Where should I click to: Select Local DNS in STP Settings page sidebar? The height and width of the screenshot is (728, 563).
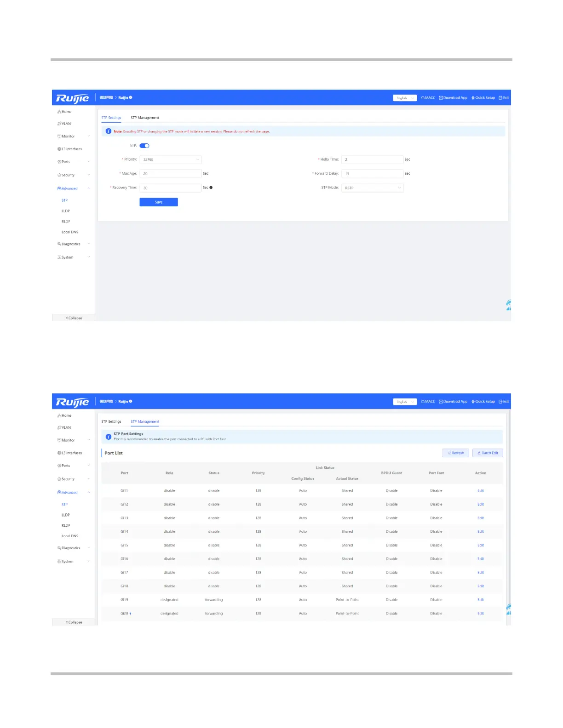point(70,232)
